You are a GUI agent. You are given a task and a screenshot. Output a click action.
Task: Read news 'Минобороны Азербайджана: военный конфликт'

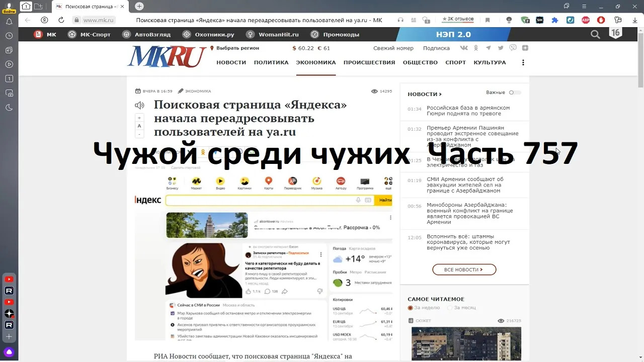(469, 214)
